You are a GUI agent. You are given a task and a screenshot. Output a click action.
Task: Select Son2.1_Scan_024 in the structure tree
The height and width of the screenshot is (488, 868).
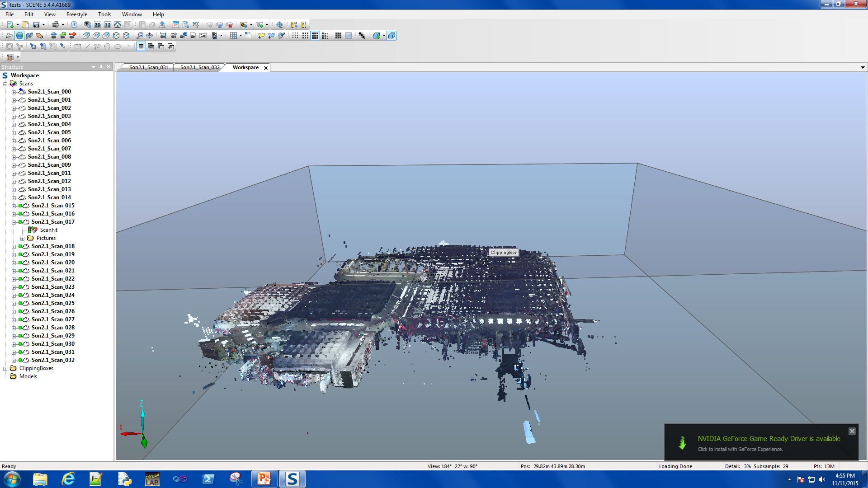pos(53,295)
